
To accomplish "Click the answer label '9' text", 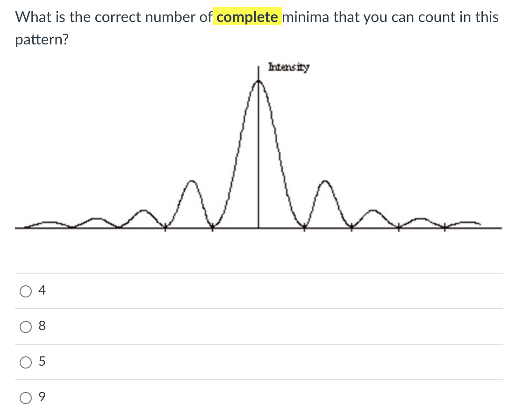I will pos(42,397).
